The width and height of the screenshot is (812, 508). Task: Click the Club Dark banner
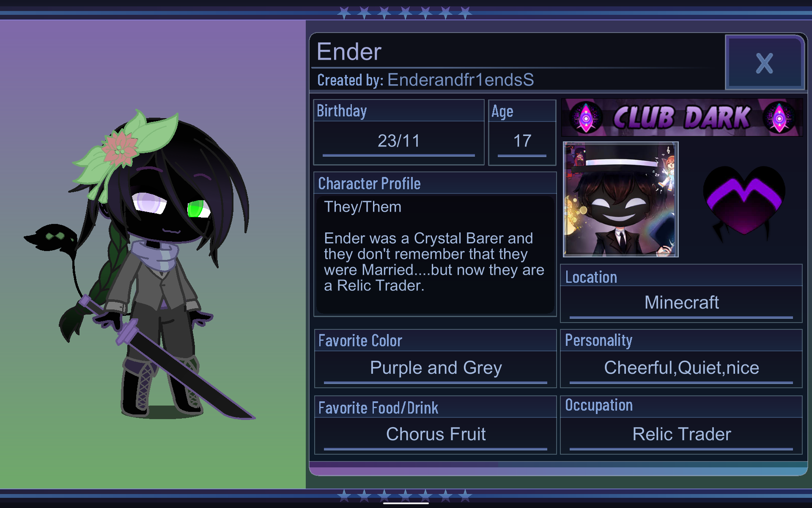click(x=682, y=117)
